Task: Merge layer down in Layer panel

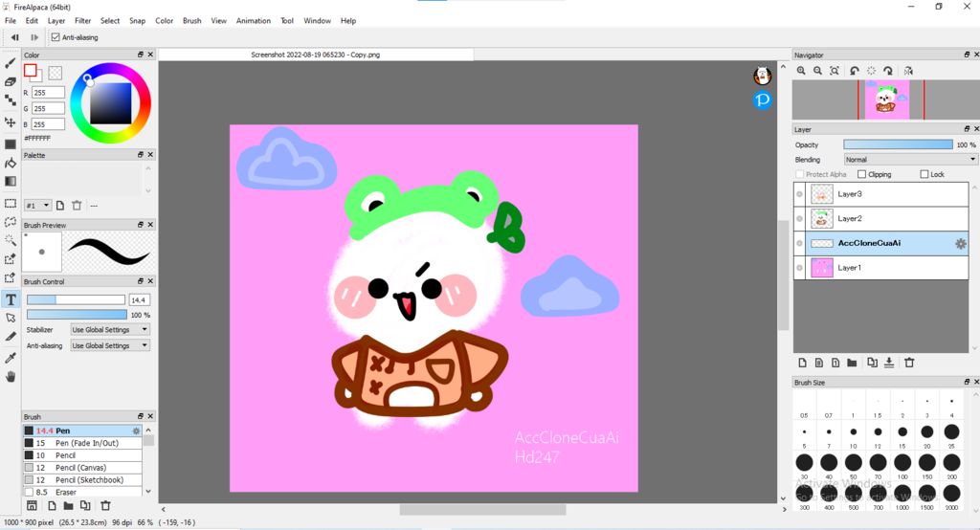Action: tap(889, 363)
